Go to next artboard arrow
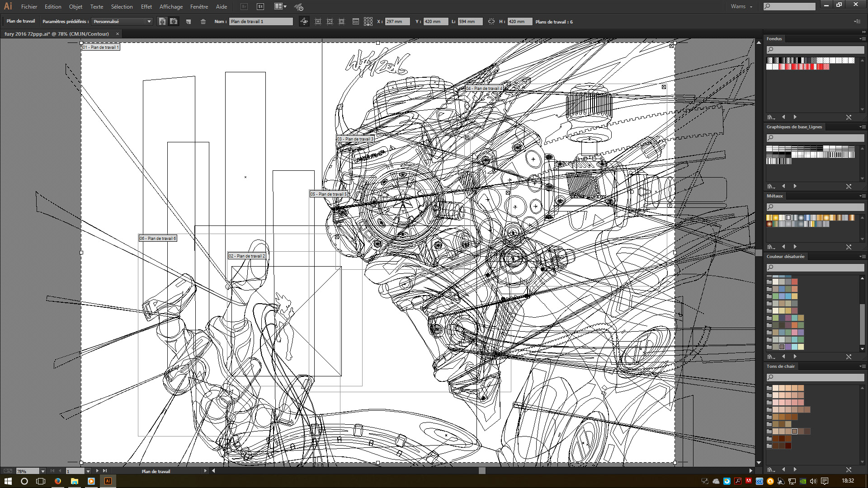The image size is (868, 488). [97, 471]
